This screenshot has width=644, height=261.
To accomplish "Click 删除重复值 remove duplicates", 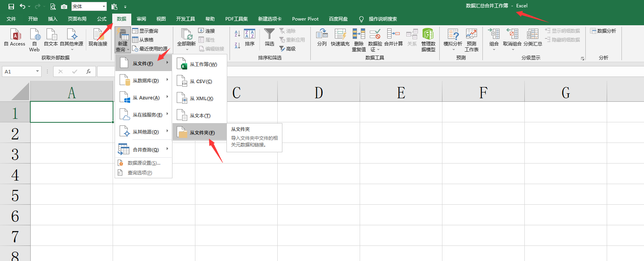I will coord(359,40).
